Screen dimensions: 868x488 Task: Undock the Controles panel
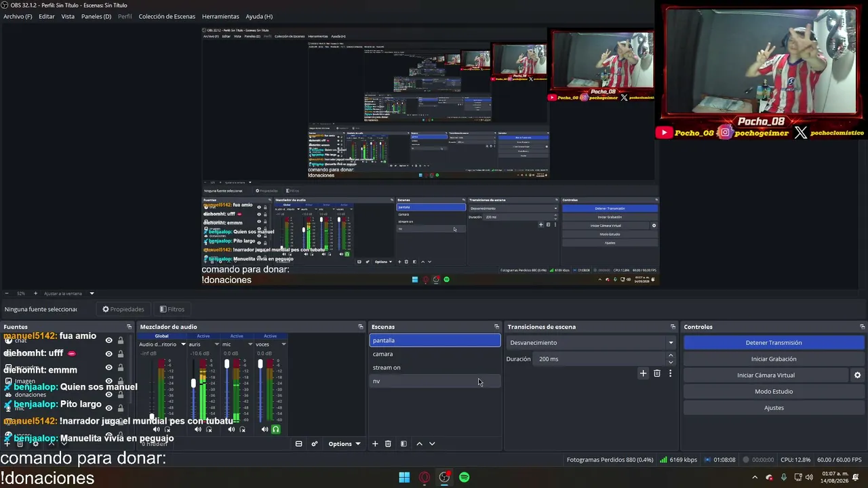(862, 327)
